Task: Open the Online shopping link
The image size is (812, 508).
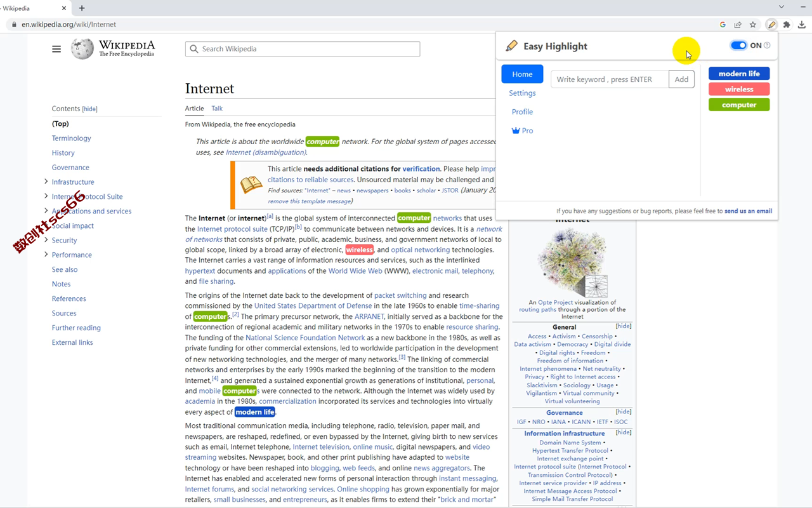Action: click(363, 490)
